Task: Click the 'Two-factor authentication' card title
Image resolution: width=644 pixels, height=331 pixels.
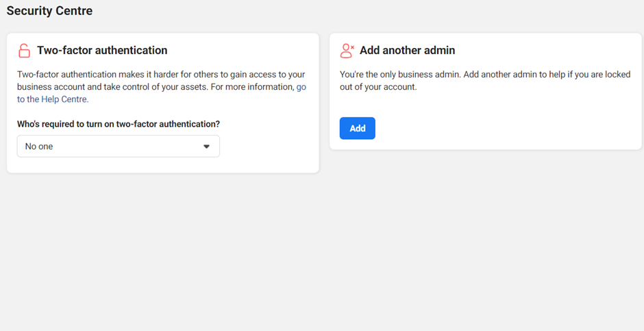Action: [x=102, y=50]
